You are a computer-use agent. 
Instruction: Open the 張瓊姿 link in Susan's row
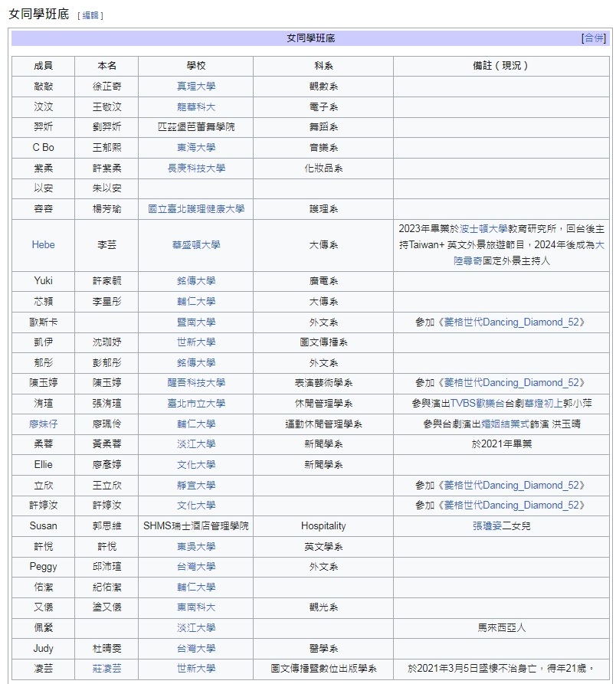click(487, 525)
